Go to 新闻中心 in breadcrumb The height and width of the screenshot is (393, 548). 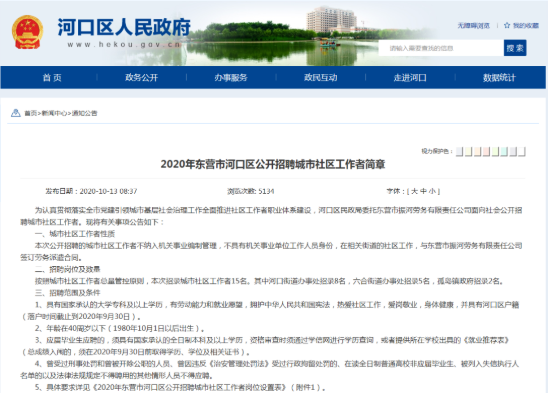(54, 113)
